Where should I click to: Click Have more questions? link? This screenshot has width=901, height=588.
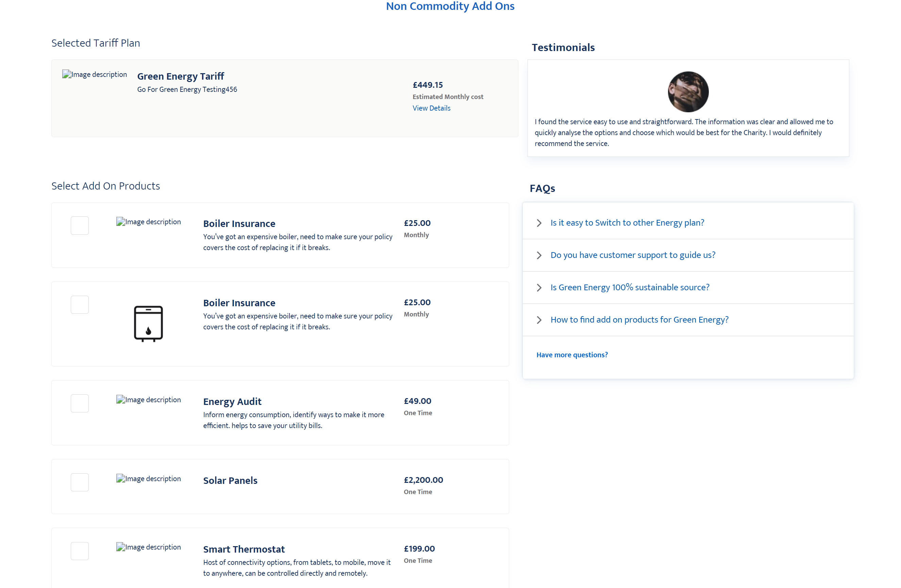coord(572,355)
